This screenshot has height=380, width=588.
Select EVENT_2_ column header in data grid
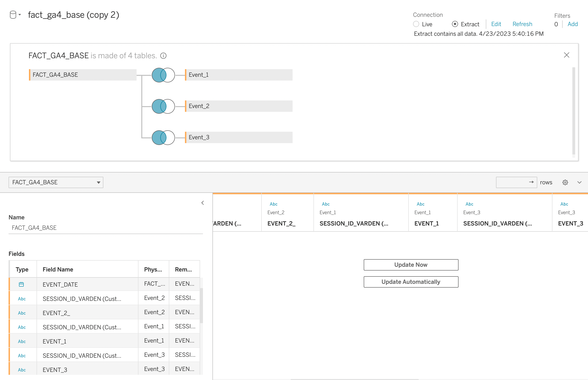287,213
